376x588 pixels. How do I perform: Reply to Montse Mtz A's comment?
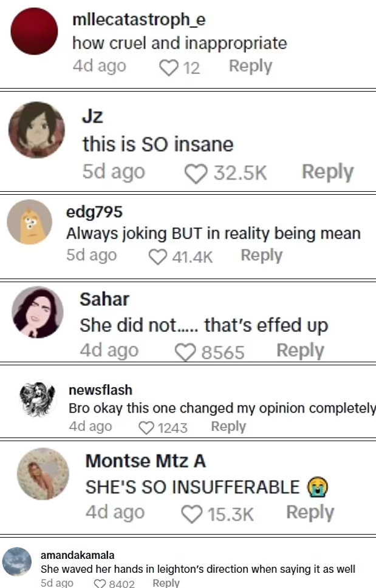point(310,513)
